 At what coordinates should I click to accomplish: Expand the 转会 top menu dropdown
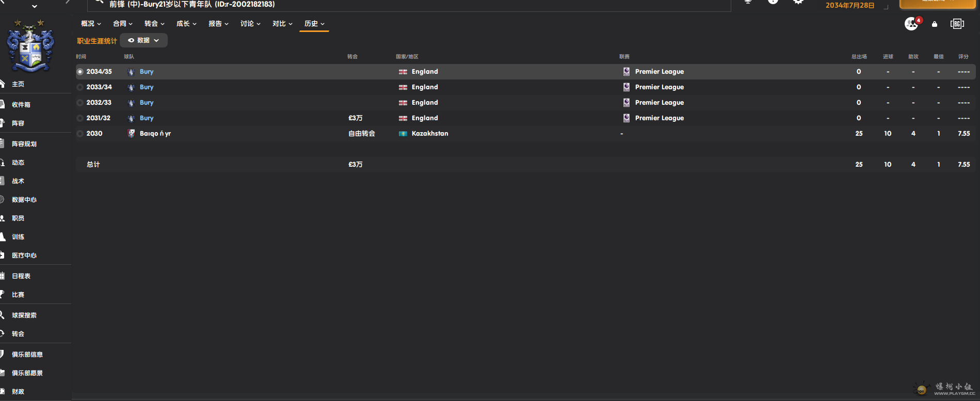tap(154, 24)
